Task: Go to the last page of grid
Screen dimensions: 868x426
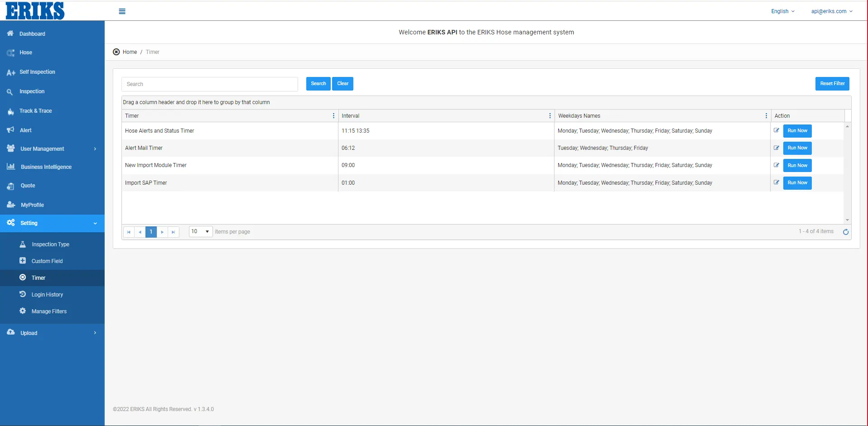Action: [x=173, y=232]
